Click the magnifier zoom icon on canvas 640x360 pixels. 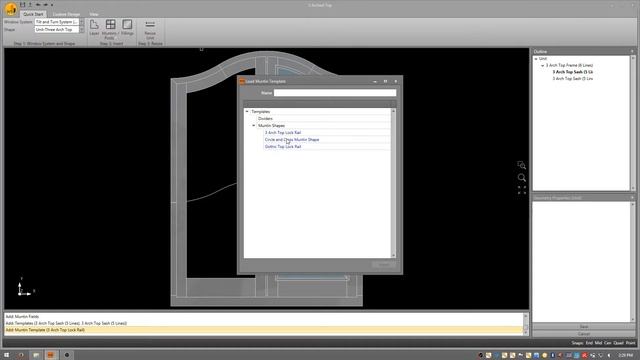click(522, 178)
